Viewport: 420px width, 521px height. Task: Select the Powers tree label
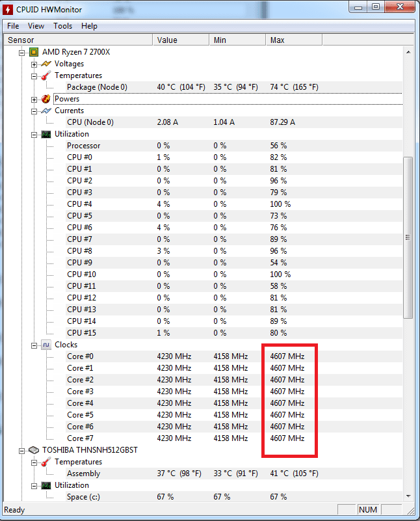(x=67, y=99)
